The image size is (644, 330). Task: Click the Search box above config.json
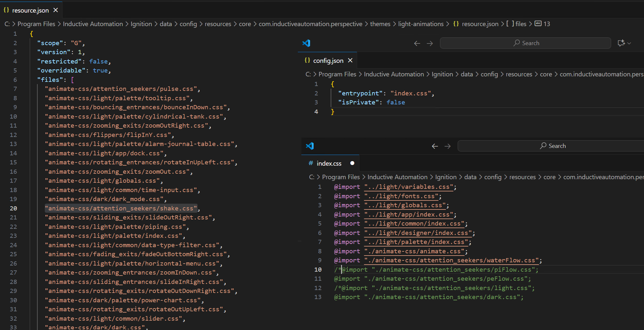(x=525, y=43)
